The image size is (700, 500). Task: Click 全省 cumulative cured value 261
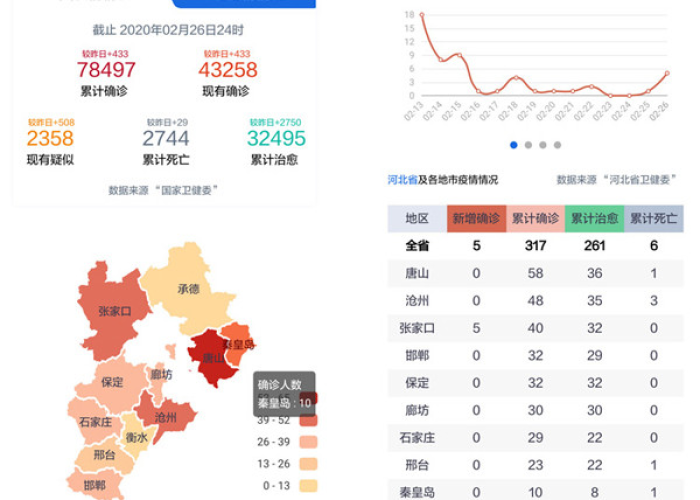[594, 246]
